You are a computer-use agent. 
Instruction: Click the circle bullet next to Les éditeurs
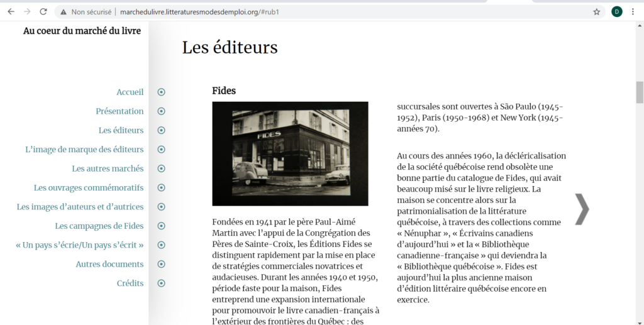pyautogui.click(x=162, y=130)
